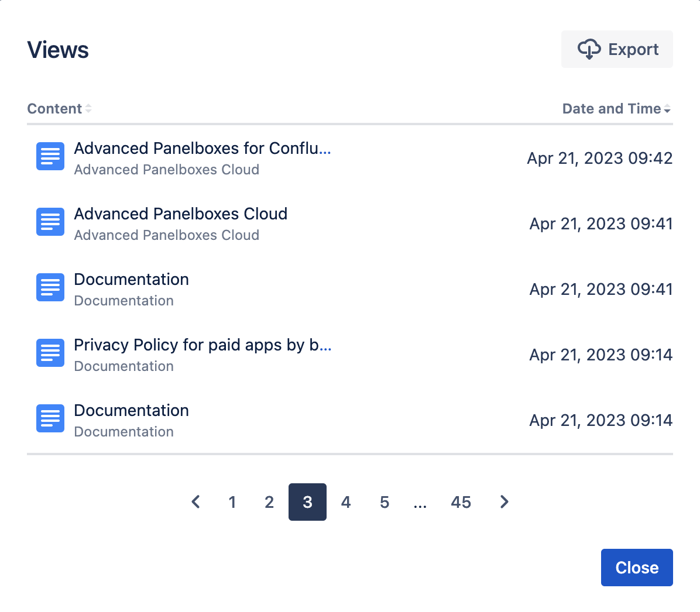Click page icon for the 'Advanced Panelboxes Cloud' title row
Screen dimensions: 700x612
pos(50,222)
